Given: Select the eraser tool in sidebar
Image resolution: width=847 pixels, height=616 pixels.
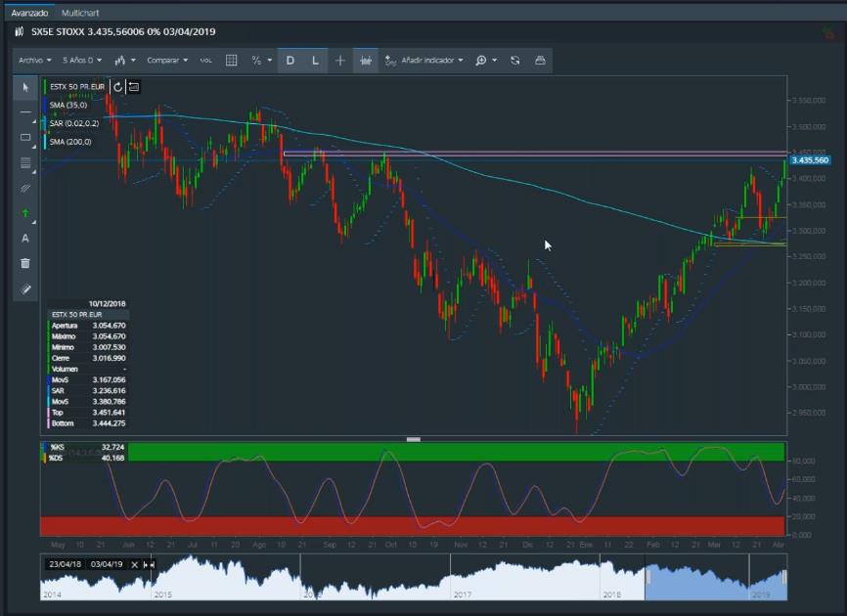Looking at the screenshot, I should [25, 289].
